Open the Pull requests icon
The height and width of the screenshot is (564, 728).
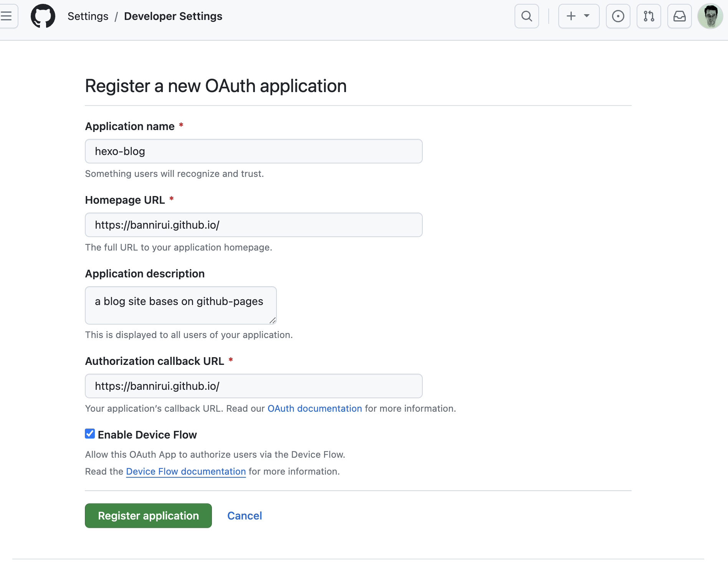(x=649, y=16)
